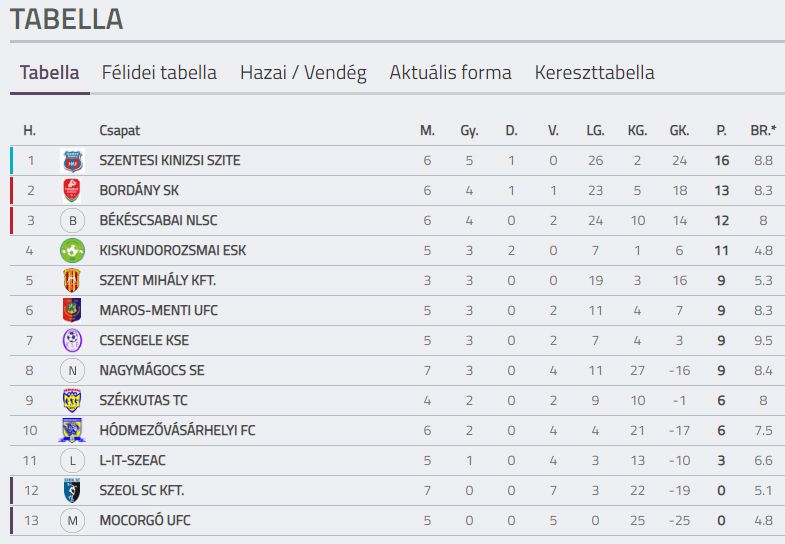Click the Szentesi Kinizsi SZITE team crest
785x544 pixels.
pyautogui.click(x=73, y=161)
